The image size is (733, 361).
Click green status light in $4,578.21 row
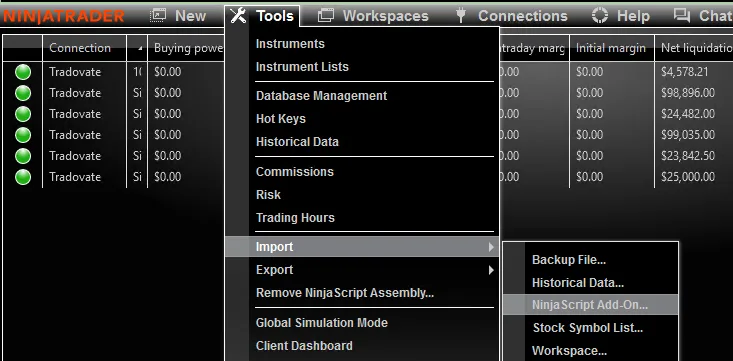click(23, 72)
